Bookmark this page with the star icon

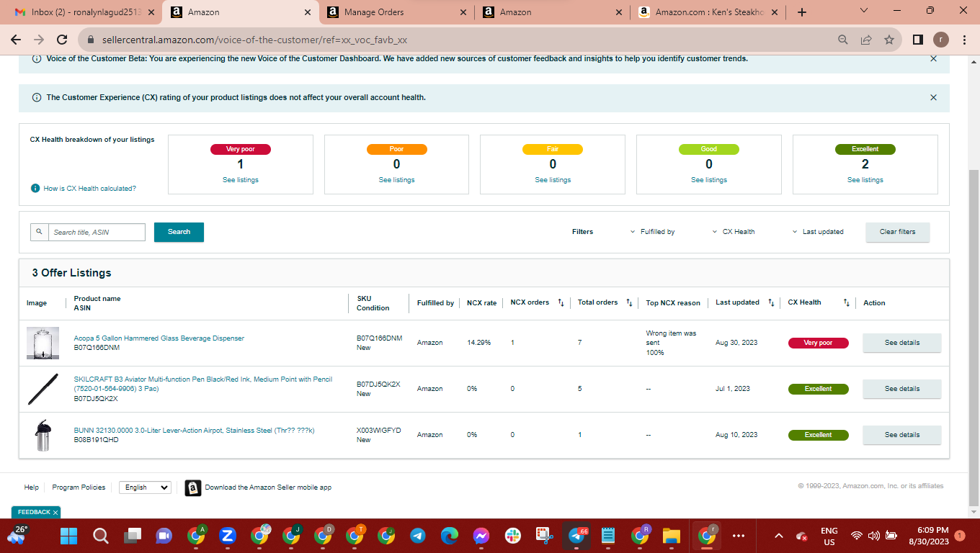click(x=889, y=40)
